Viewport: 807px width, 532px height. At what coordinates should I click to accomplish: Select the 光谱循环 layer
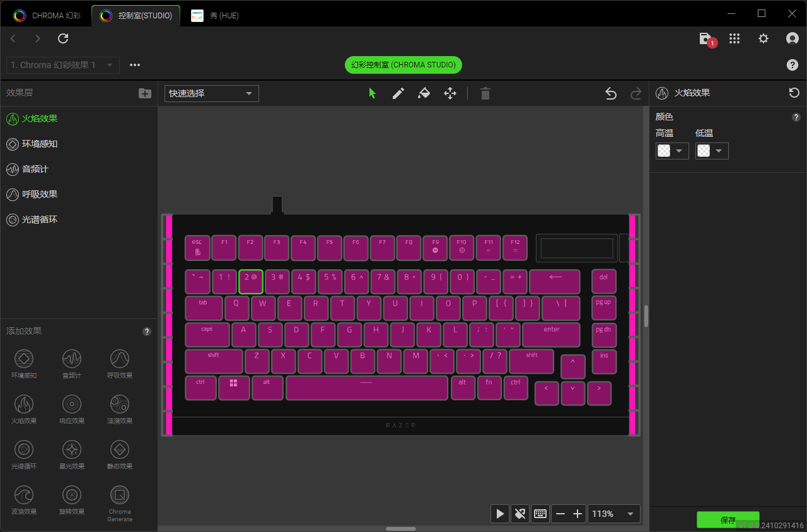[79, 219]
